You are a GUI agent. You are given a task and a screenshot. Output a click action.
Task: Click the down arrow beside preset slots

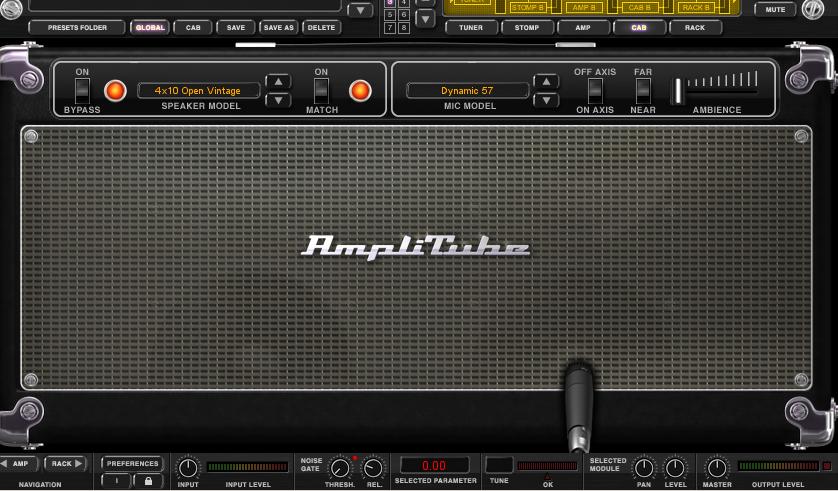tap(425, 20)
